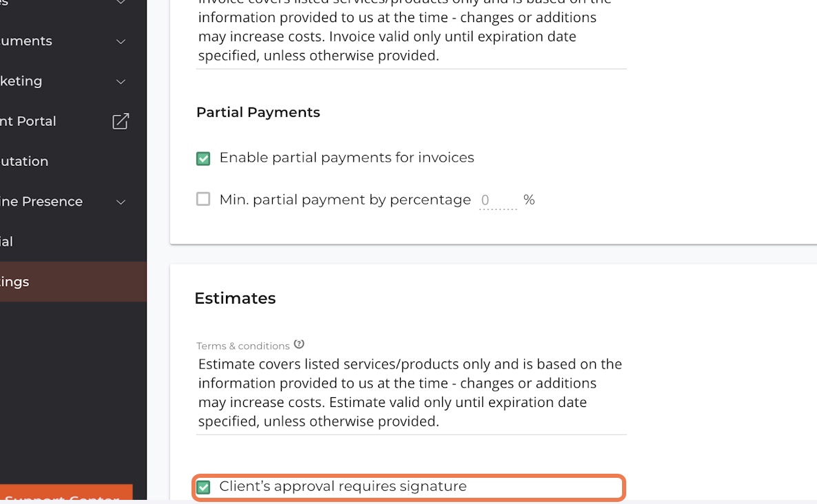Screen dimensions: 817x504
Task: Edit the Estimates terms & conditions text
Action: [412, 392]
